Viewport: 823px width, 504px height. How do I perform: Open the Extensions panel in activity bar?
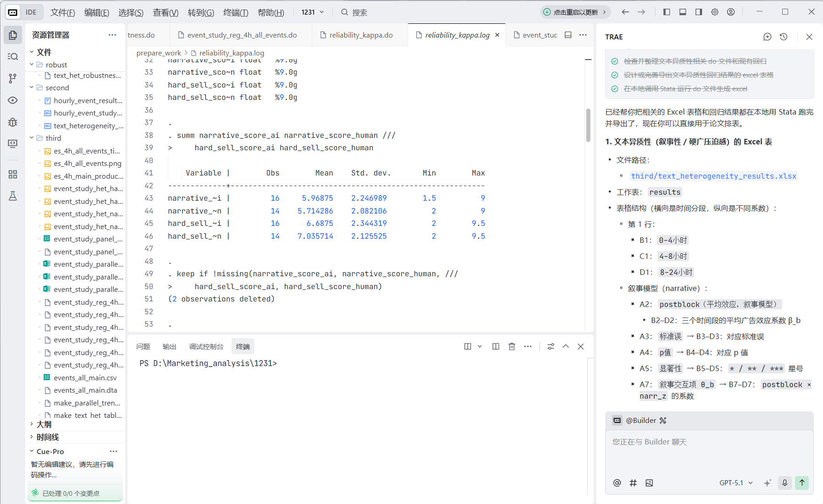click(13, 174)
